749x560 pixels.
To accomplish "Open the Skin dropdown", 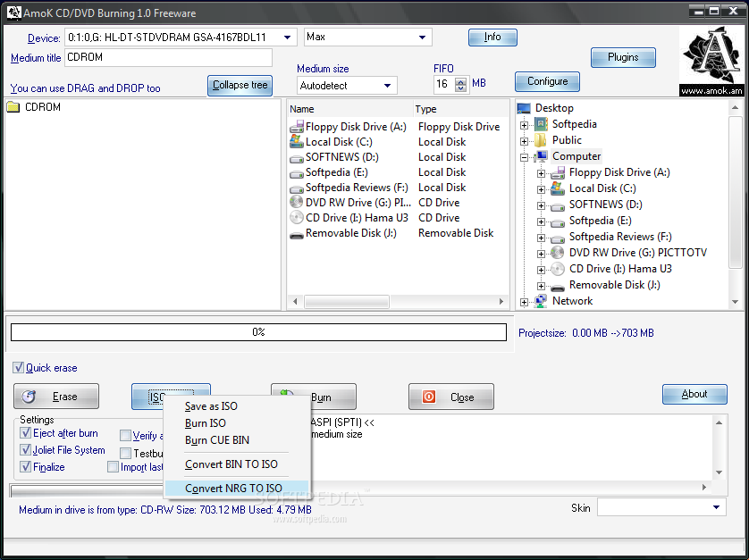I will click(716, 507).
